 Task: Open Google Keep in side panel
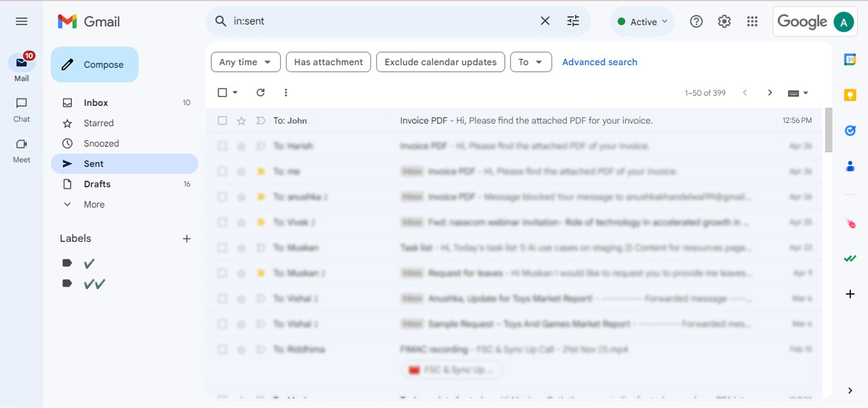tap(850, 95)
